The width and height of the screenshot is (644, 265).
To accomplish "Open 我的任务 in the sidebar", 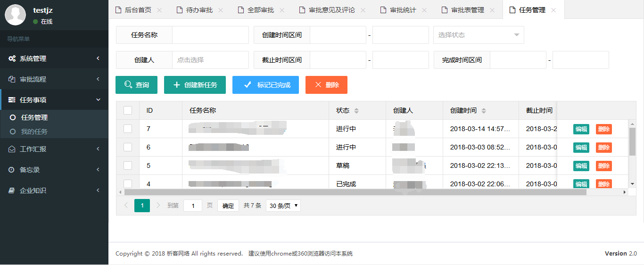I will point(34,132).
